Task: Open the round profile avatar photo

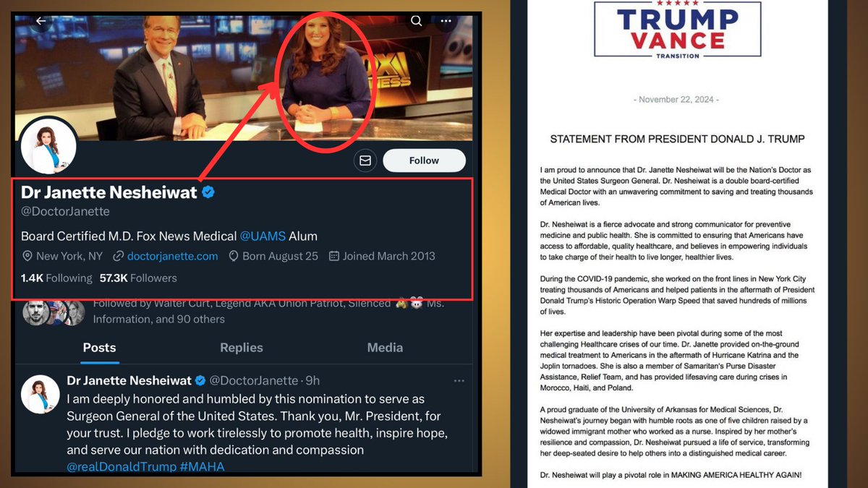Action: point(48,145)
